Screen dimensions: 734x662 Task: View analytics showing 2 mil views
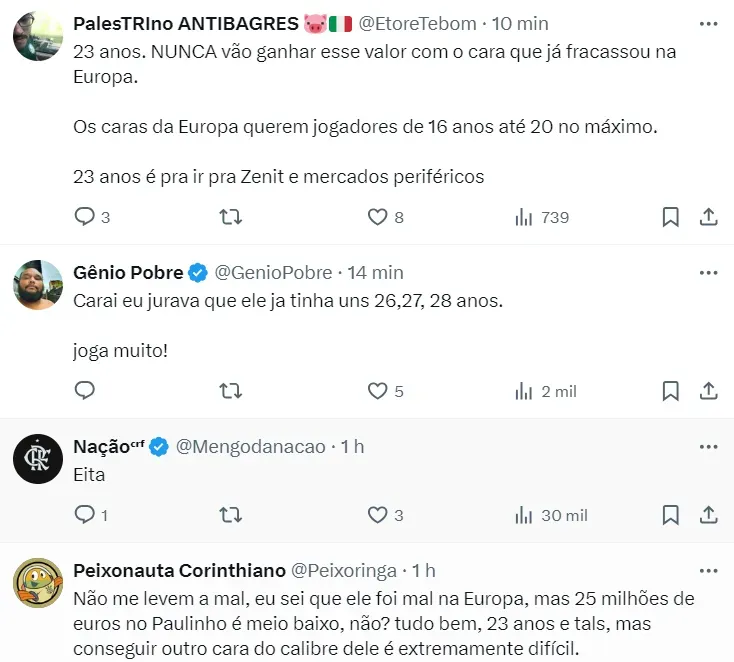(546, 391)
